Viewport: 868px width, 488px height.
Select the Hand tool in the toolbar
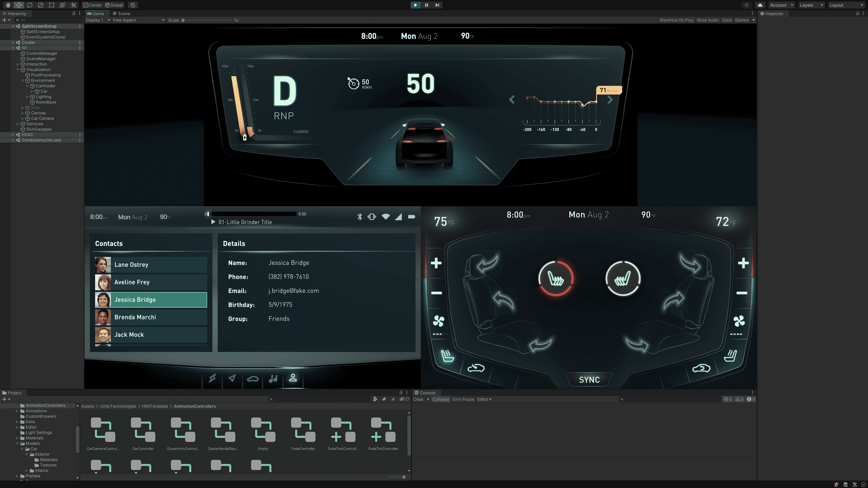point(7,5)
